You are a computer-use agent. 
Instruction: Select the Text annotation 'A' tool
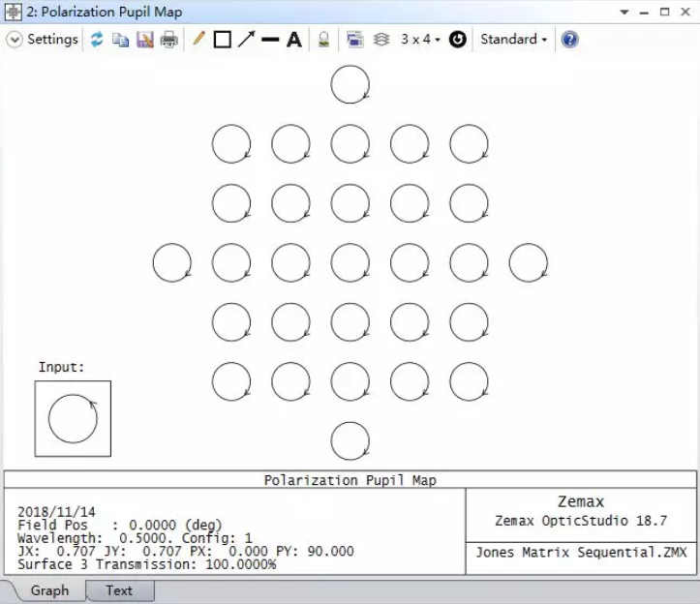294,40
